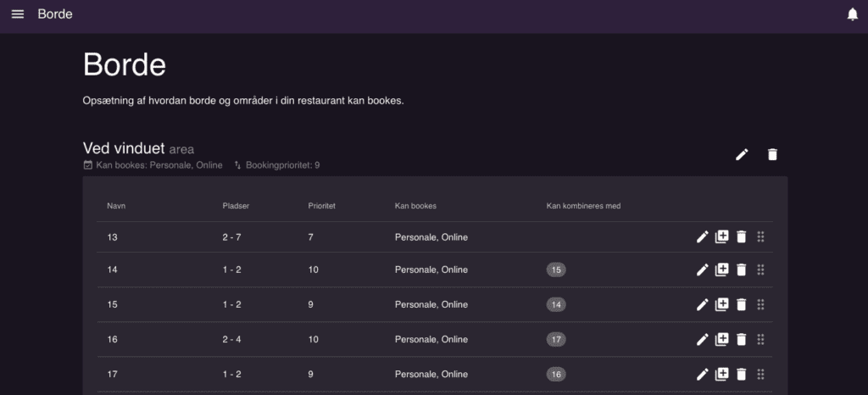Viewport: 868px width, 395px height.
Task: Edit table 13 with the pencil icon
Action: pos(702,237)
